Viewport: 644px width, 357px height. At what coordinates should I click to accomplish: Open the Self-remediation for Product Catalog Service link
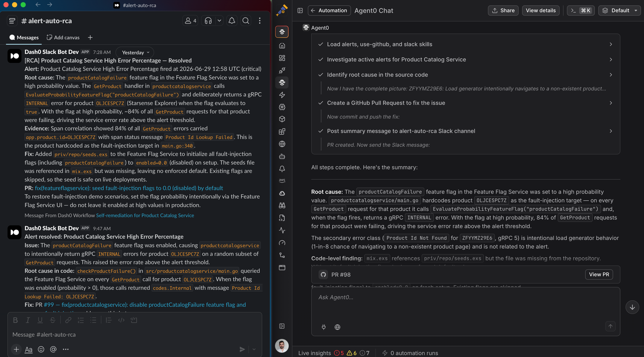click(x=145, y=215)
